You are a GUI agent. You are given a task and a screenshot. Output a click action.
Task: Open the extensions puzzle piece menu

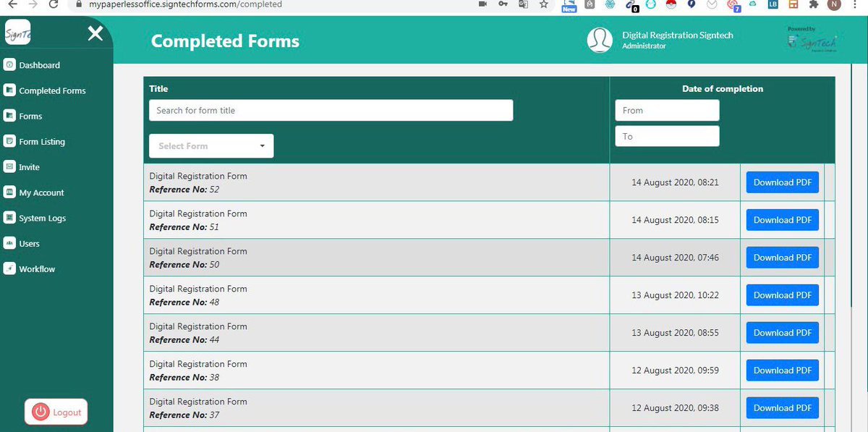[814, 4]
